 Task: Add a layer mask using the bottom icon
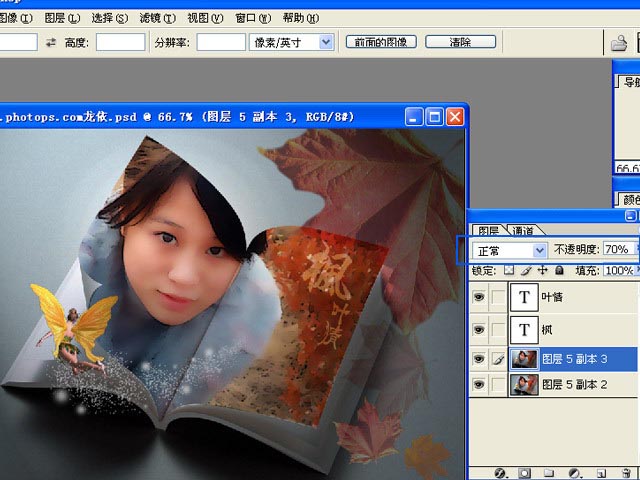coord(525,472)
